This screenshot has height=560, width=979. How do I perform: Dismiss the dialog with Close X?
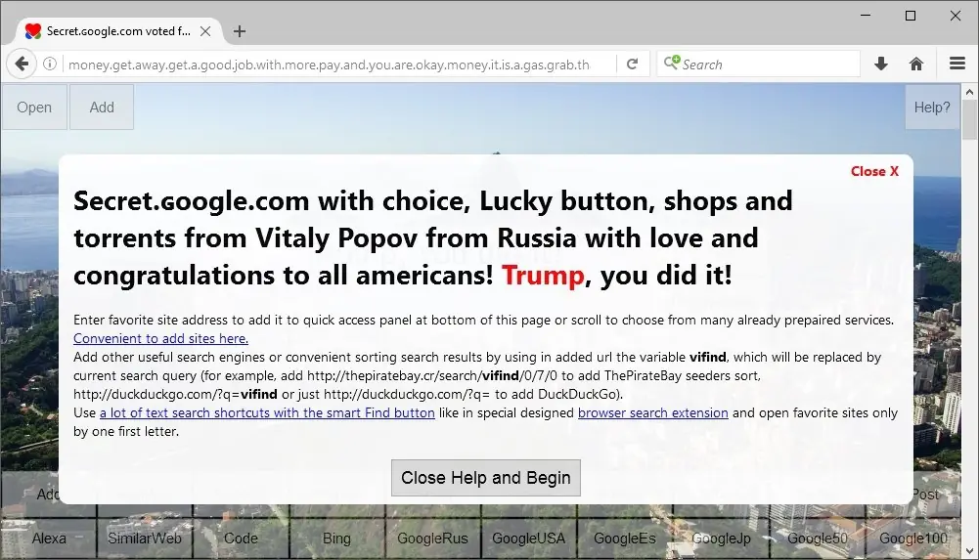(x=874, y=171)
